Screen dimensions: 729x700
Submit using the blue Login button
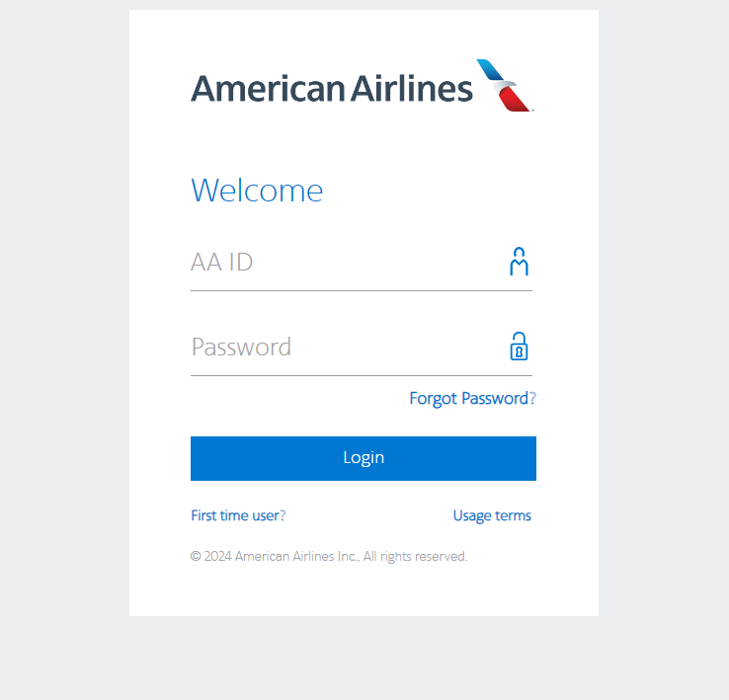[x=364, y=458]
